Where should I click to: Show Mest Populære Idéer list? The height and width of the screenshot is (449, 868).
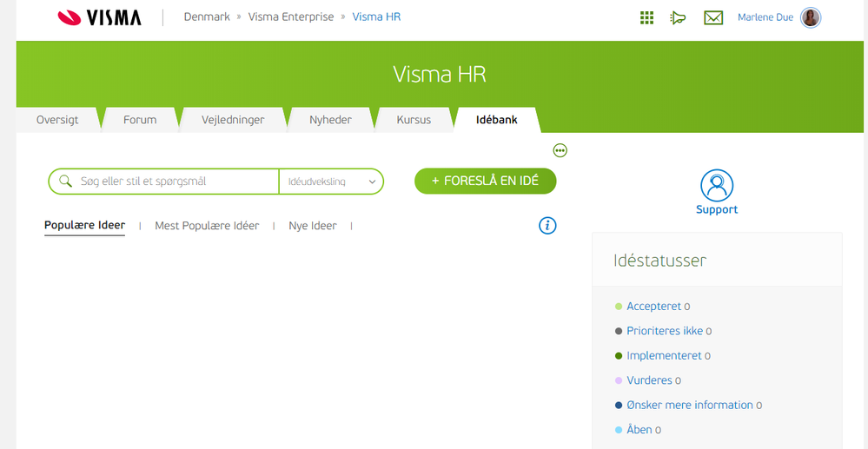click(207, 226)
